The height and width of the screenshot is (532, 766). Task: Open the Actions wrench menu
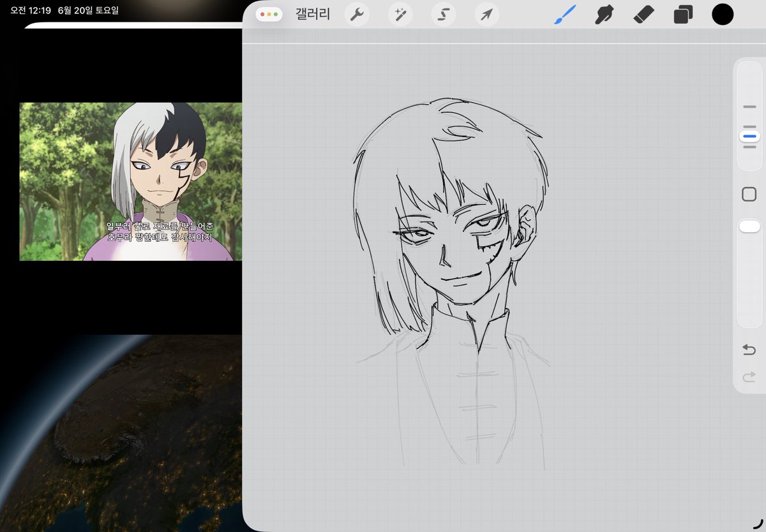coord(357,14)
